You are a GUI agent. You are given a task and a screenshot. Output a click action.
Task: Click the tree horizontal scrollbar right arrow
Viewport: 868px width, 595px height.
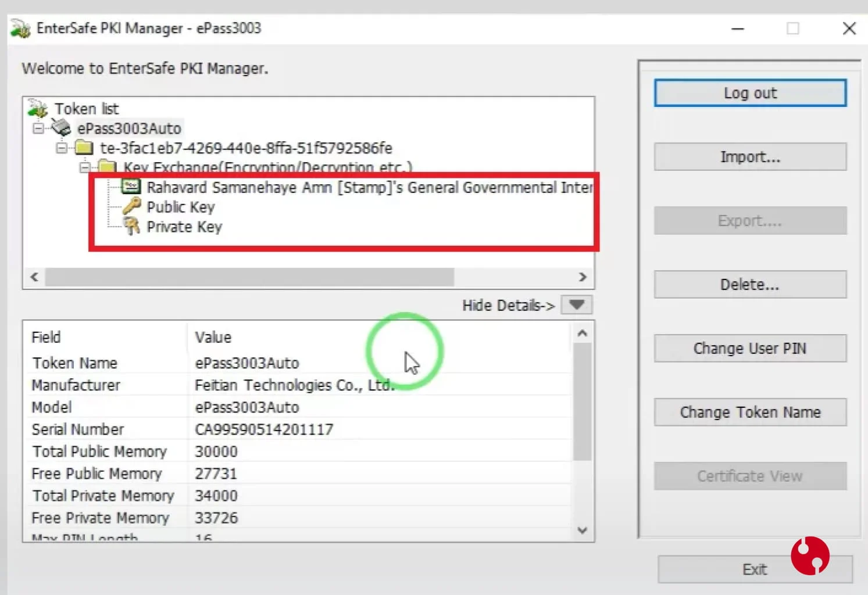(x=583, y=277)
